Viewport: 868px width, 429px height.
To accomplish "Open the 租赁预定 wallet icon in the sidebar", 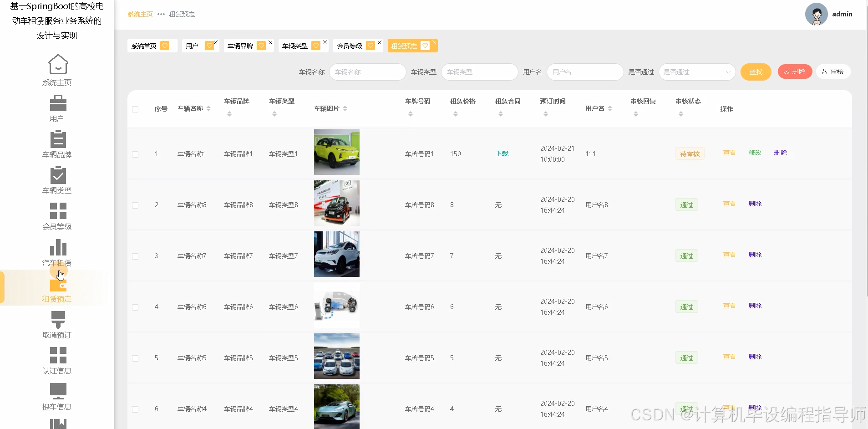I will (58, 285).
